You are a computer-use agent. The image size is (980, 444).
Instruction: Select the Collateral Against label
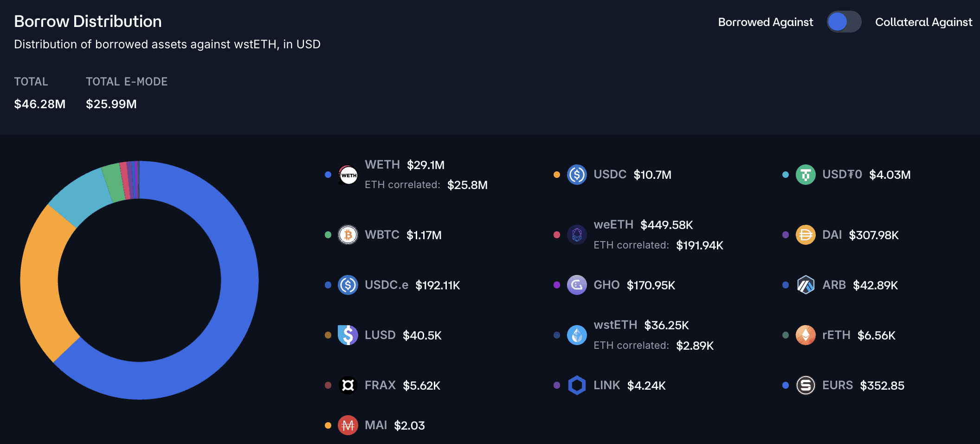(x=923, y=22)
